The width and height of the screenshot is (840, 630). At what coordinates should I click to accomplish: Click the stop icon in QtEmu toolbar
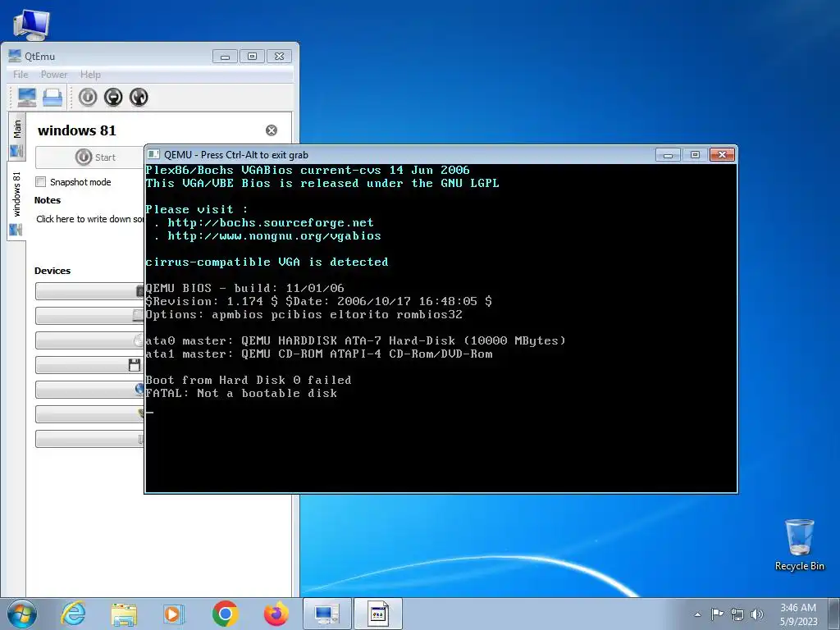tap(113, 97)
